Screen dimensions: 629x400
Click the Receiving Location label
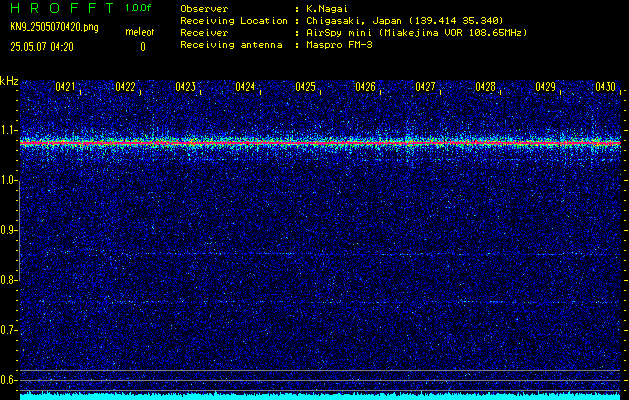[x=234, y=21]
